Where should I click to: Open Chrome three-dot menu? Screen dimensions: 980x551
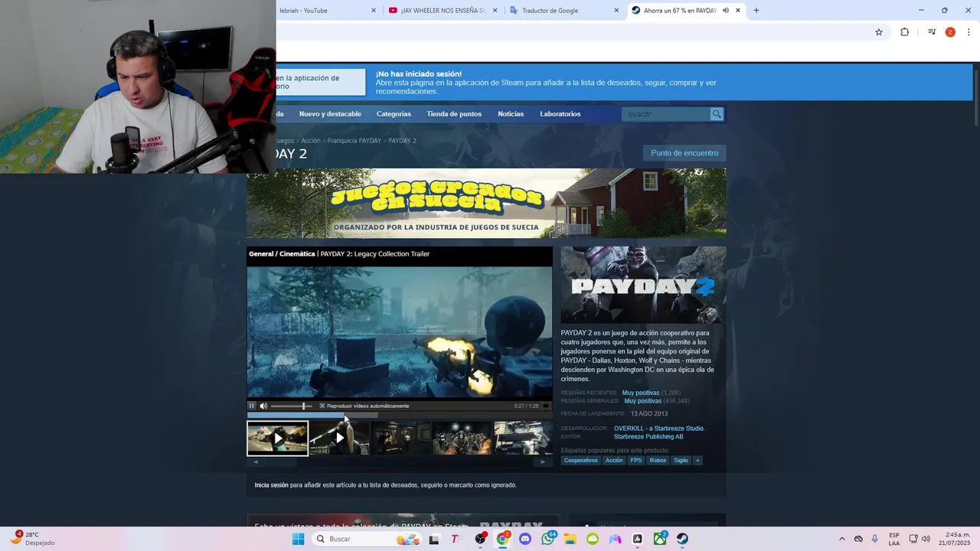tap(969, 32)
